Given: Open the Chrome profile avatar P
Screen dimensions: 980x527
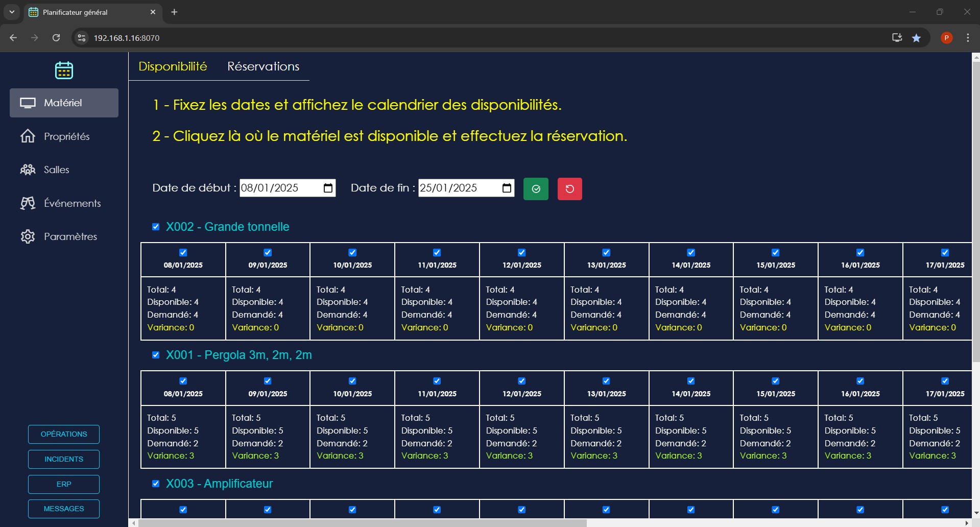Looking at the screenshot, I should point(946,38).
